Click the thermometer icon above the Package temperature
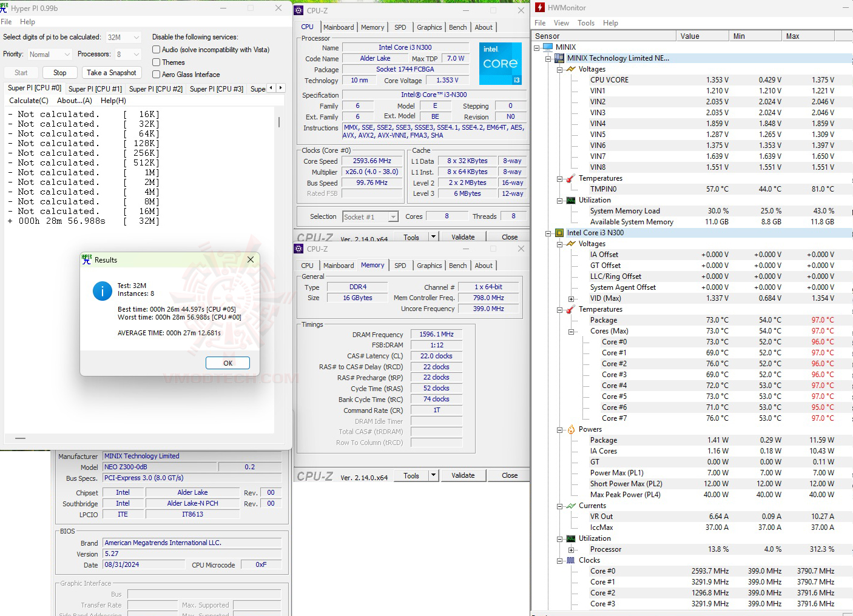The height and width of the screenshot is (616, 853). (x=570, y=309)
